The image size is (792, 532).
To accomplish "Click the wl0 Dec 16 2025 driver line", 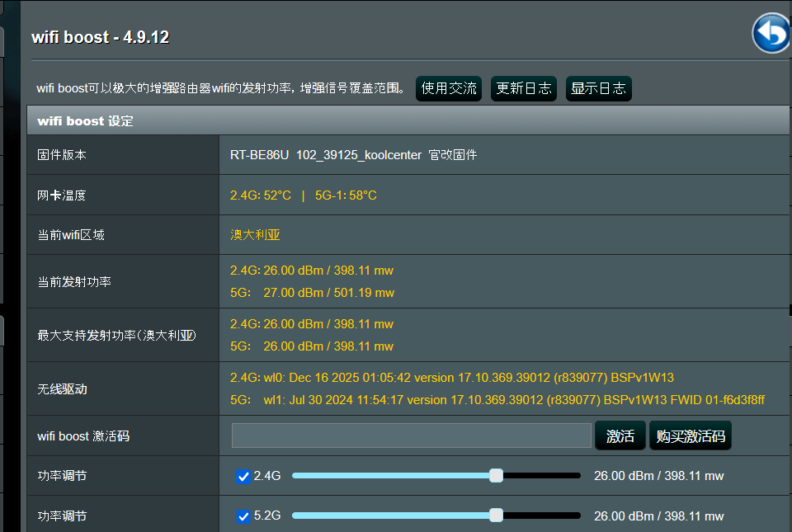I will coord(452,378).
